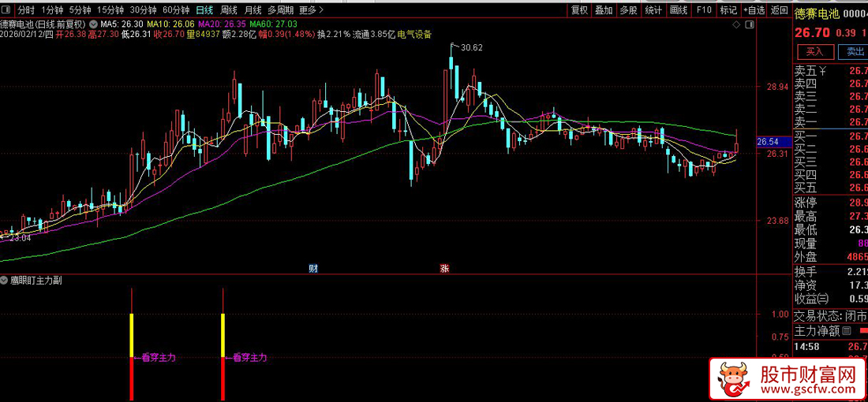This screenshot has width=868, height=402.
Task: Click the 换手 turnover row
Action: point(830,272)
